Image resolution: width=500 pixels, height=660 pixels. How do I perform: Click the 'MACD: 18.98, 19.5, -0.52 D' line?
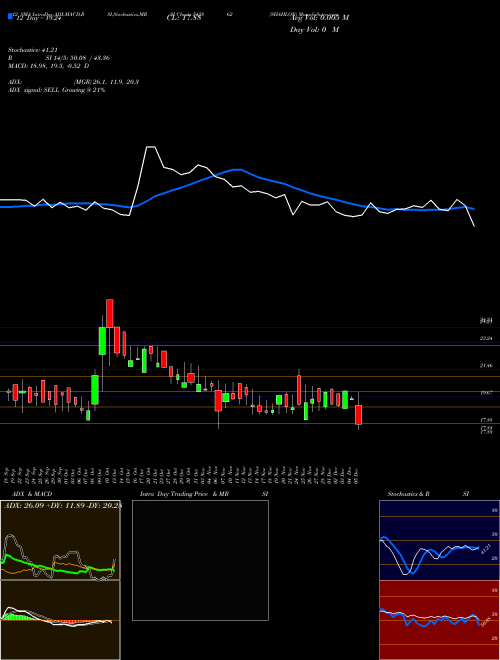48,66
